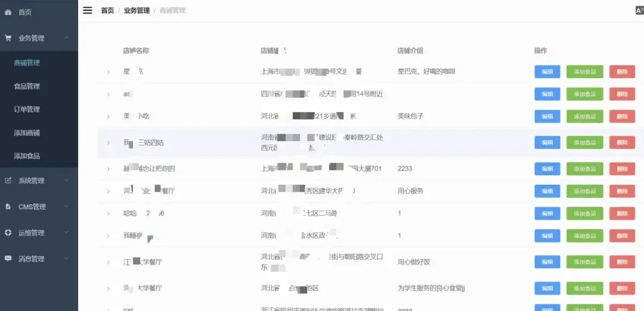Expand the 运维管理 menu arrow
Viewport: 644px width, 311px height.
click(67, 232)
